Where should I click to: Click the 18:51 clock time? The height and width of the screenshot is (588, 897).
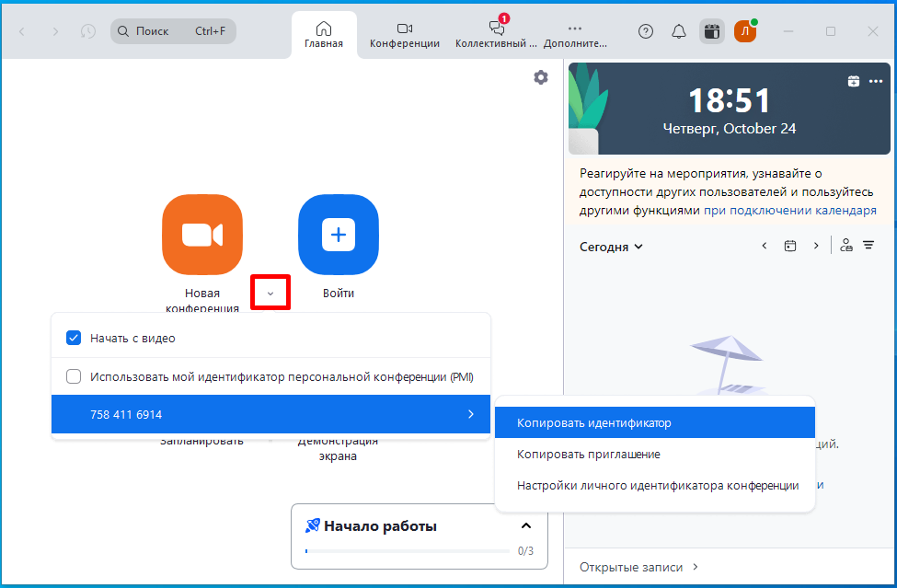coord(730,100)
